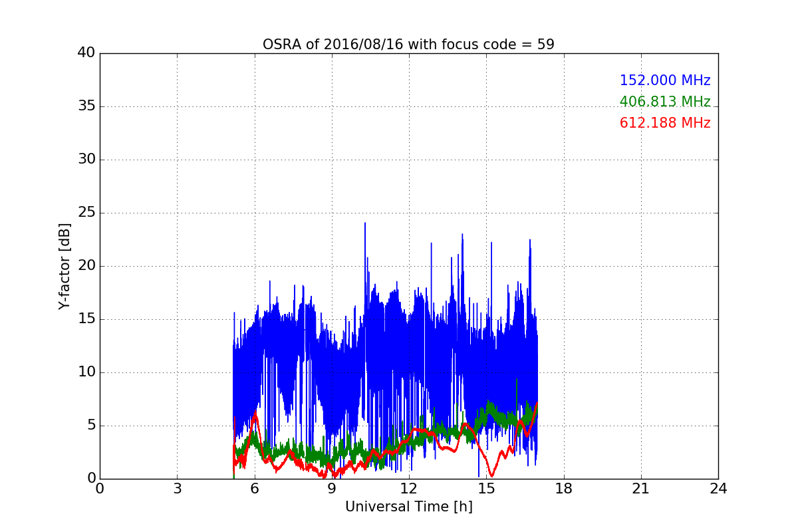
Task: Click the 'Universal Time [h]' axis label
Action: tap(408, 507)
